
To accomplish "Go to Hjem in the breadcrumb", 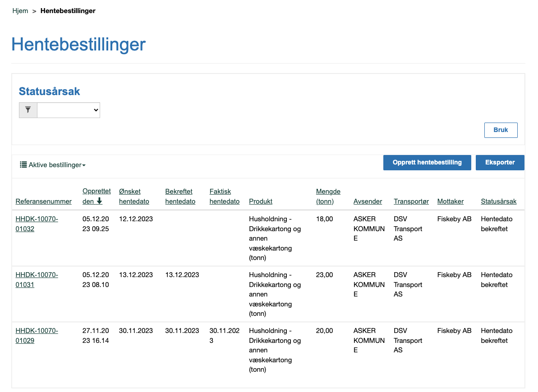I will pyautogui.click(x=20, y=11).
